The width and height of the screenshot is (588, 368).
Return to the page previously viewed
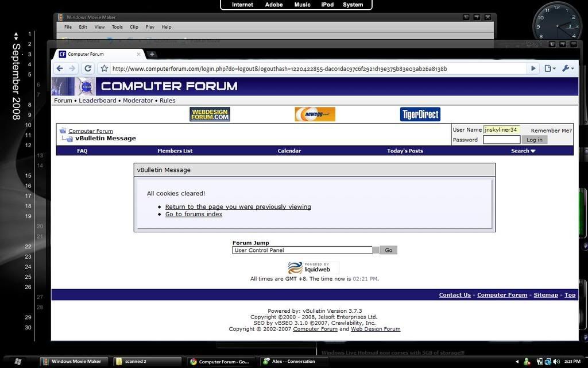(238, 206)
